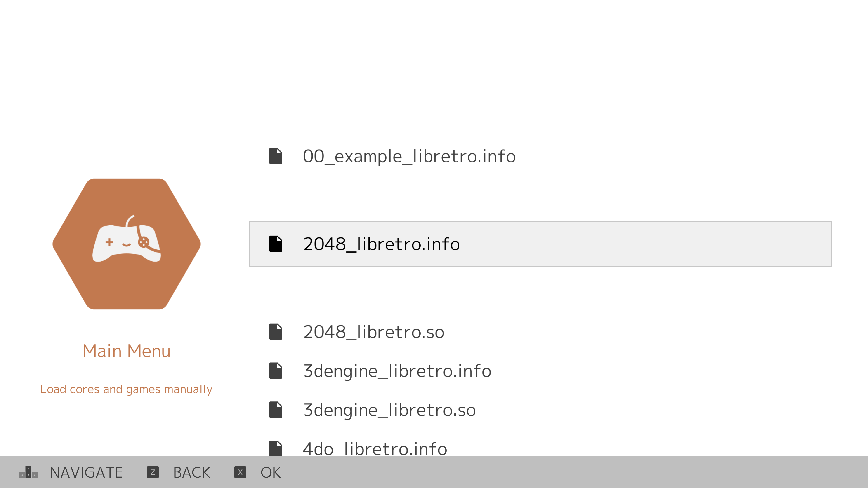Choose 4do_libretro.info entry
The image size is (868, 488).
pyautogui.click(x=540, y=448)
